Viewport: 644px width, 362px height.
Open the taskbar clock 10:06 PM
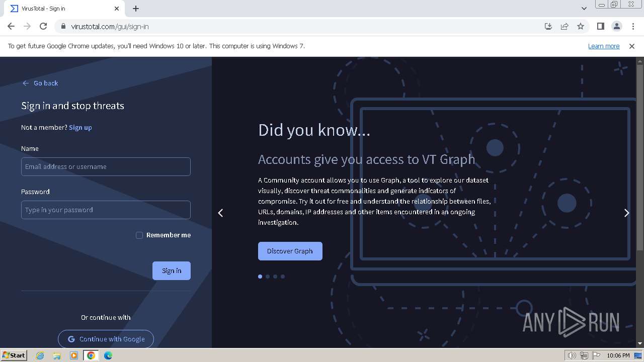click(618, 355)
